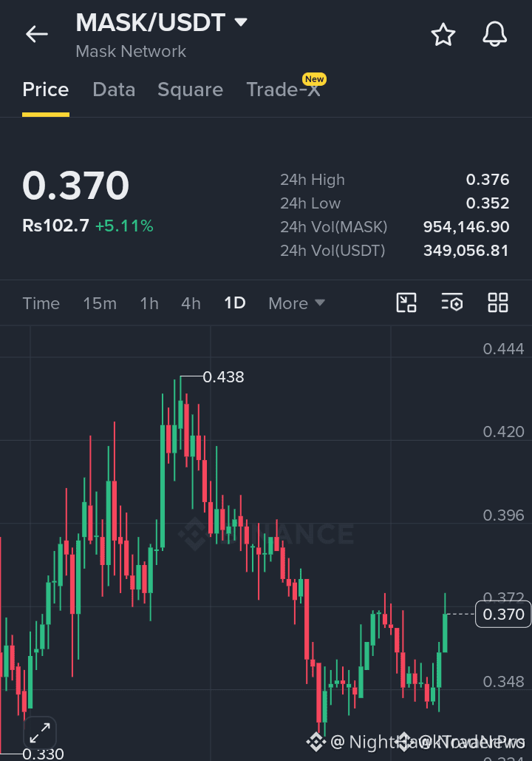Tap the +5.11% change value
Image resolution: width=532 pixels, height=761 pixels.
[x=125, y=226]
